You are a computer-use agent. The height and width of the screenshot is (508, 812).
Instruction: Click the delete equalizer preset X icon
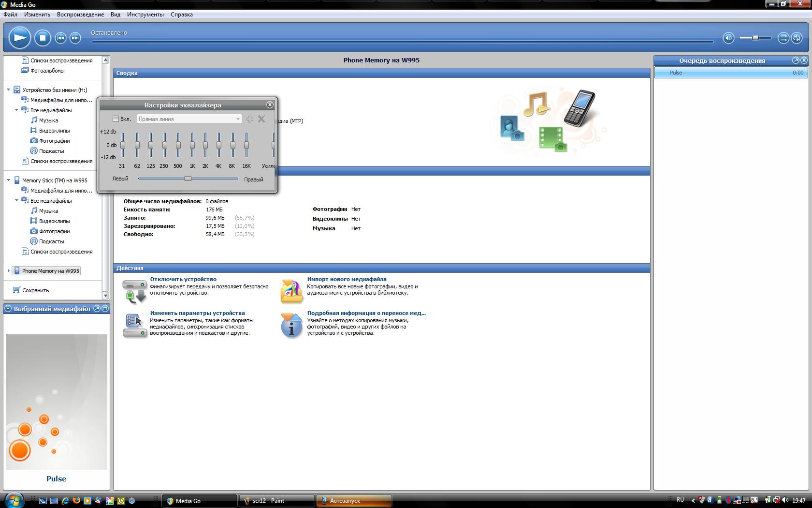point(261,119)
